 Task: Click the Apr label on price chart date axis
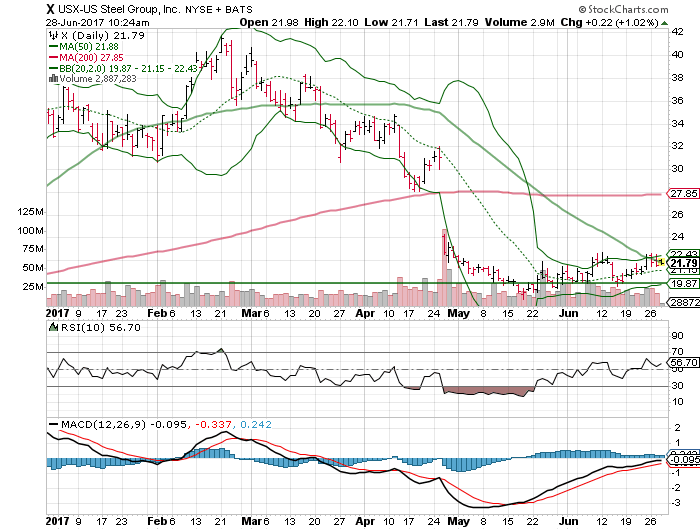click(365, 313)
